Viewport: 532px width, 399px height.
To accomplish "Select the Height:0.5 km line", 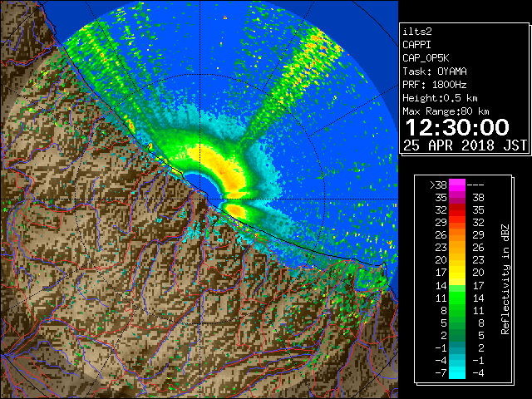I will coord(440,98).
